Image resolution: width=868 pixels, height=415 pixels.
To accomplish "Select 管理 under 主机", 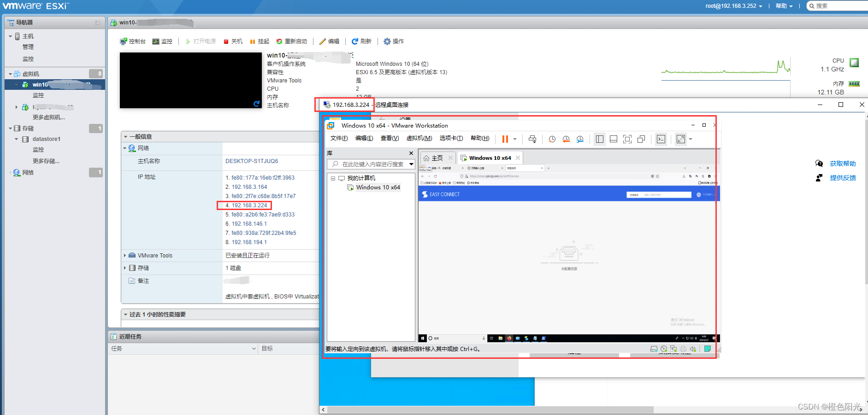I will [x=28, y=47].
